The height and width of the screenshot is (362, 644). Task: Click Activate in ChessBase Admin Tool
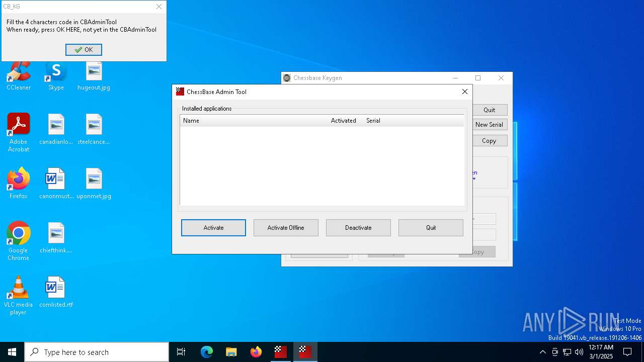coord(213,228)
